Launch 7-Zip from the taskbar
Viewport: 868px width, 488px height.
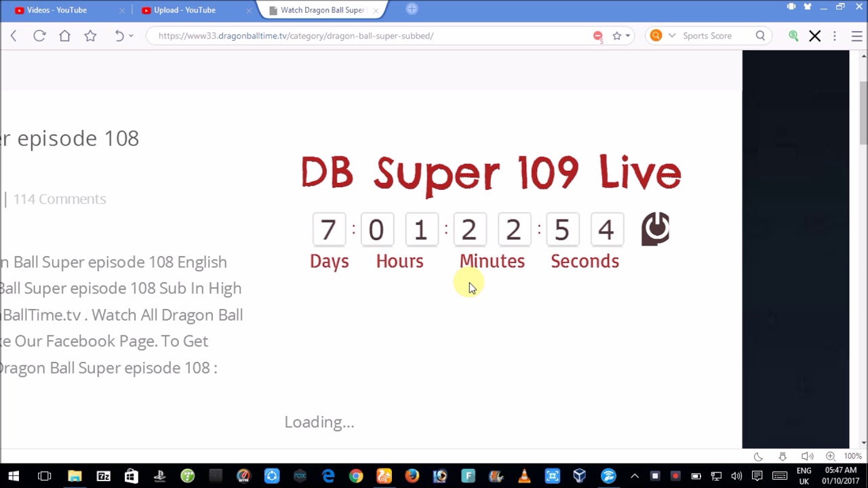tap(103, 476)
